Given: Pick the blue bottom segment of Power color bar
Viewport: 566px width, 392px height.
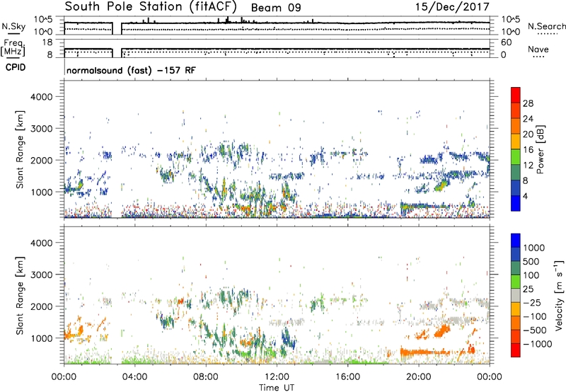Looking at the screenshot, I should pos(516,203).
